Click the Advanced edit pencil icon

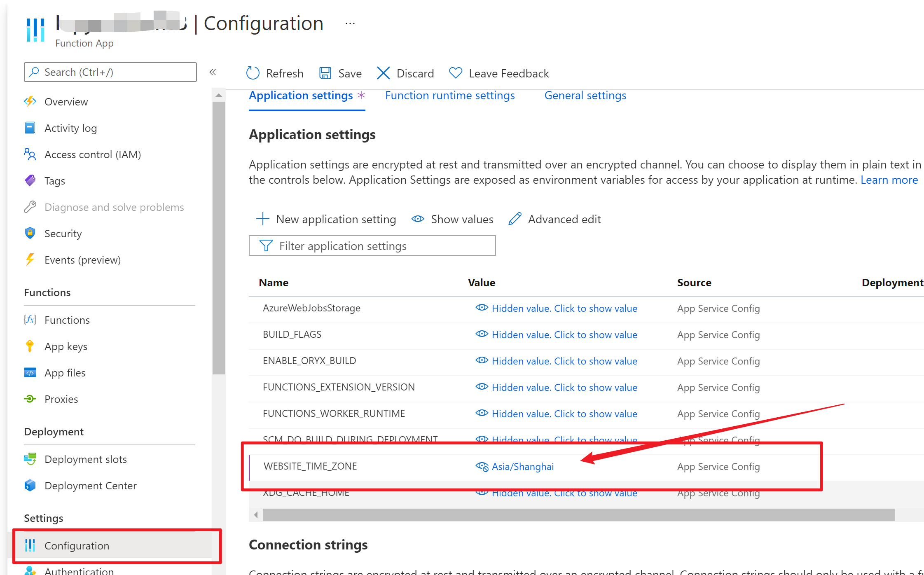[515, 219]
